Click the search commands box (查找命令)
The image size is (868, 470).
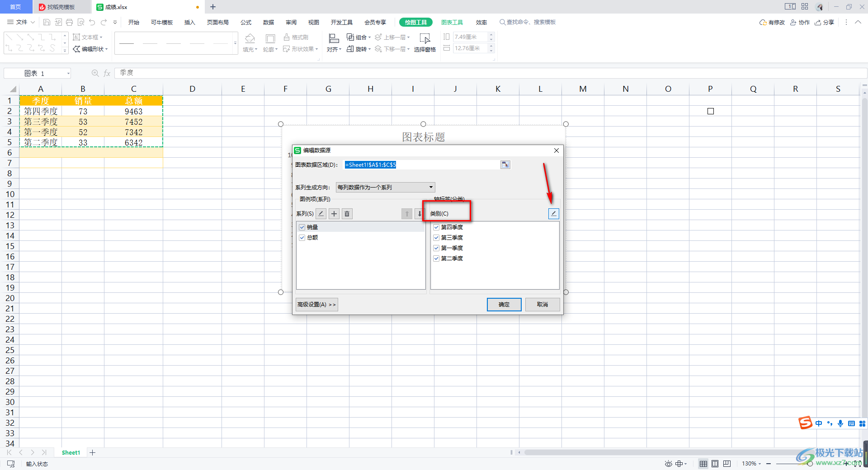point(528,22)
